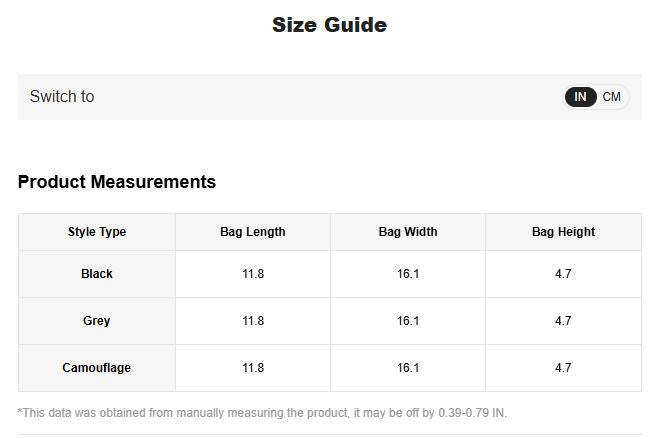This screenshot has width=662, height=439.
Task: Select the Black style row label
Action: pos(97,274)
